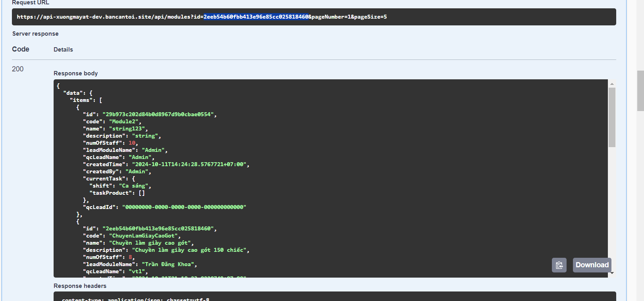This screenshot has width=644, height=301.
Task: Download the response body
Action: coord(592,265)
